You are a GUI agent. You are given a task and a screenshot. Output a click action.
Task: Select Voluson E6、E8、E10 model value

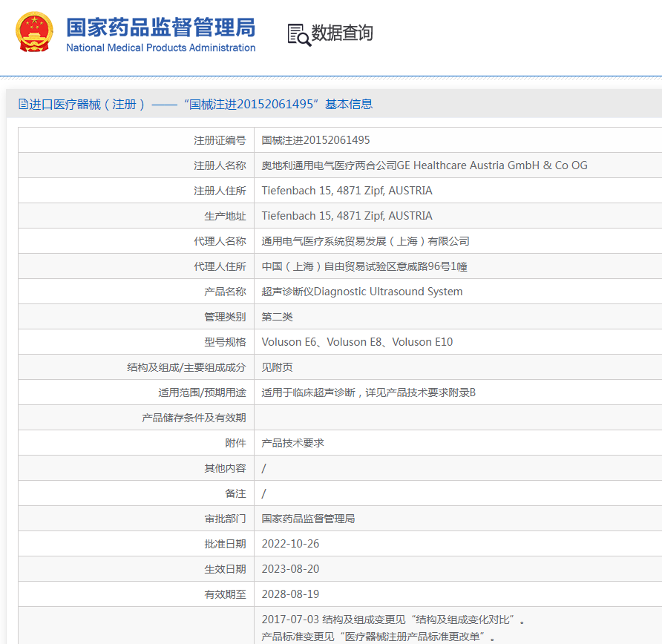(x=357, y=342)
